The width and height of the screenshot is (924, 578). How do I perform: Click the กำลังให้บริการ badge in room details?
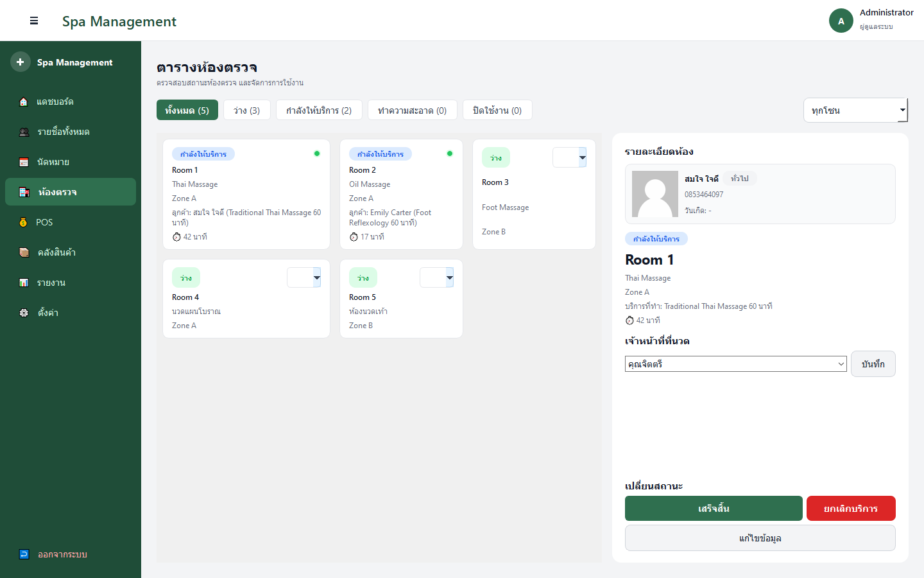[656, 239]
